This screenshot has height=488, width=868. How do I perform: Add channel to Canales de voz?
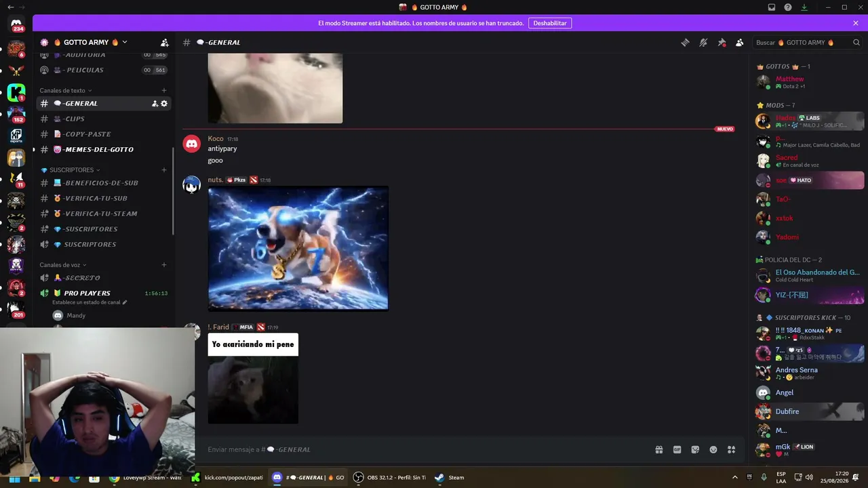tap(164, 265)
